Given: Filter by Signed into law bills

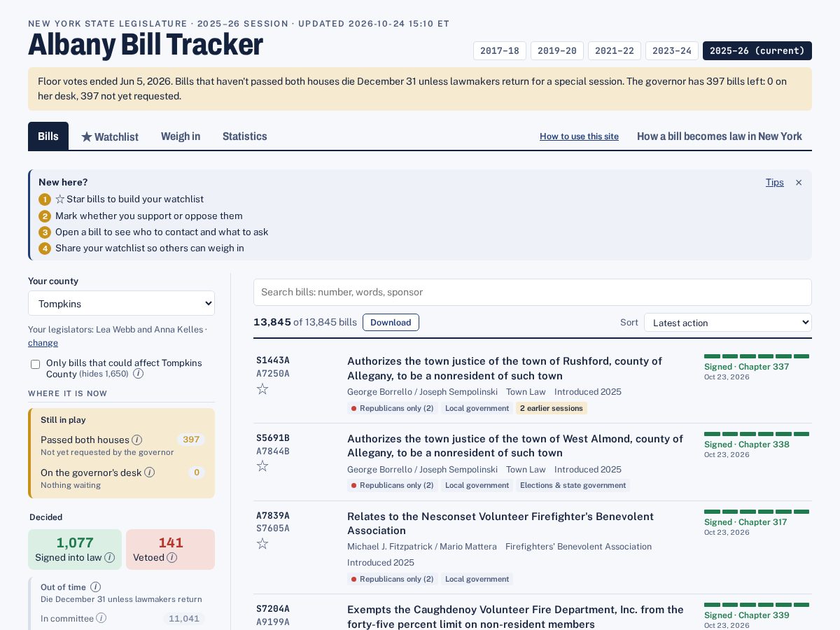Looking at the screenshot, I should (x=75, y=549).
